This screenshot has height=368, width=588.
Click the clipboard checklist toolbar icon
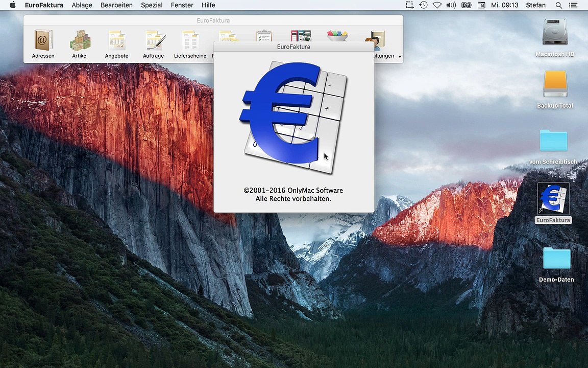(x=263, y=36)
